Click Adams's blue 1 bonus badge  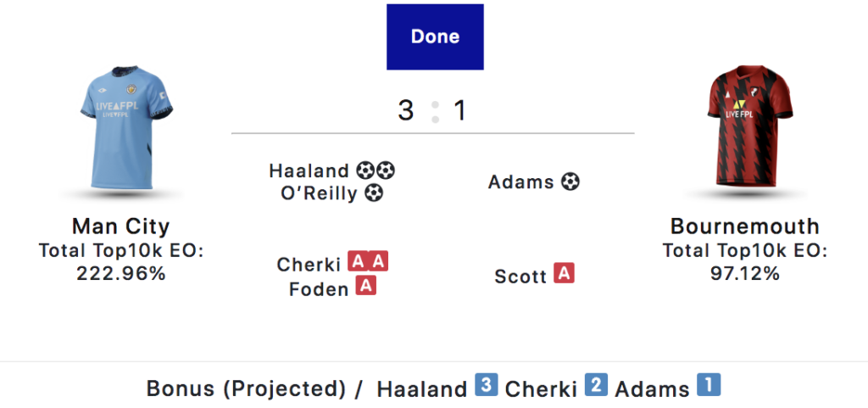pos(709,385)
